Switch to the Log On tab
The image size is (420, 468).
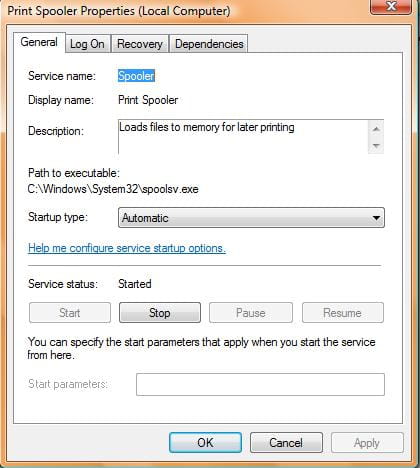87,44
